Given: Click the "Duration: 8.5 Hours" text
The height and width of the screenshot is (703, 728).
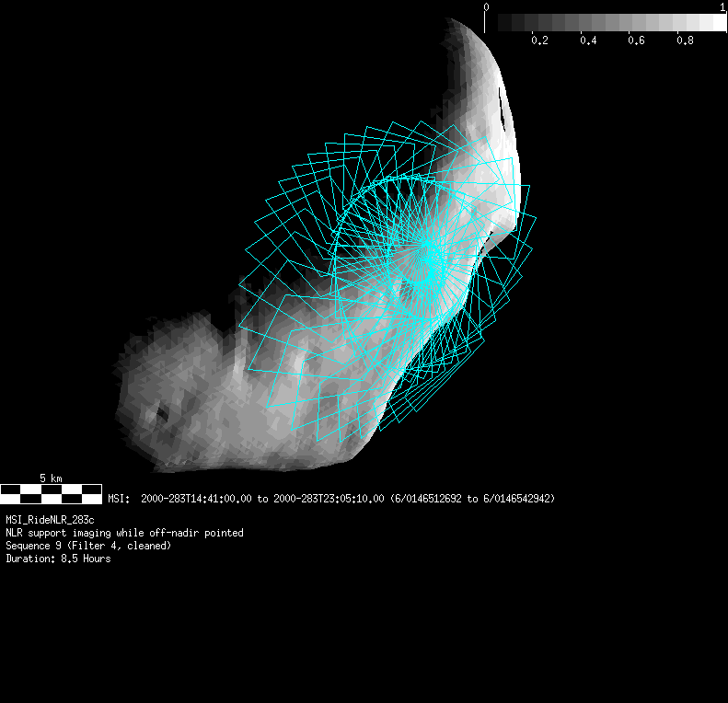Looking at the screenshot, I should click(x=58, y=559).
